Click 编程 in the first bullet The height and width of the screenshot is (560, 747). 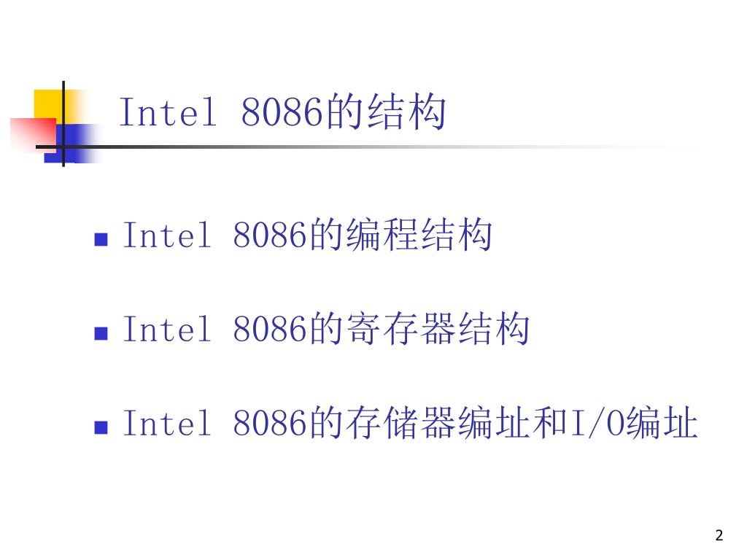click(x=384, y=235)
